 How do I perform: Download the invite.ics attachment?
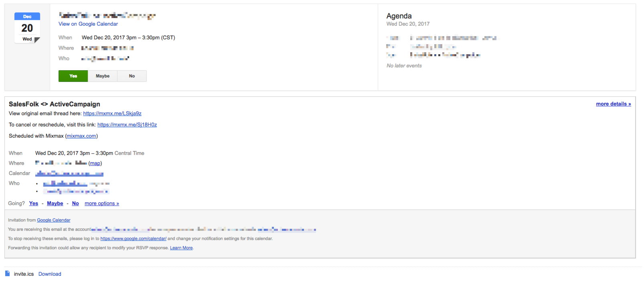50,274
